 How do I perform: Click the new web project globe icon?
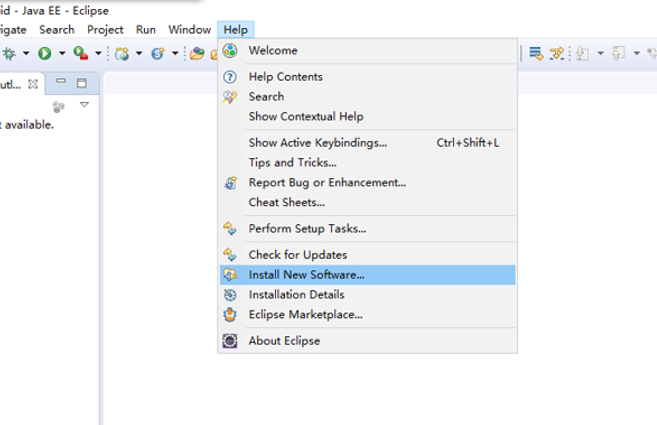[x=122, y=54]
